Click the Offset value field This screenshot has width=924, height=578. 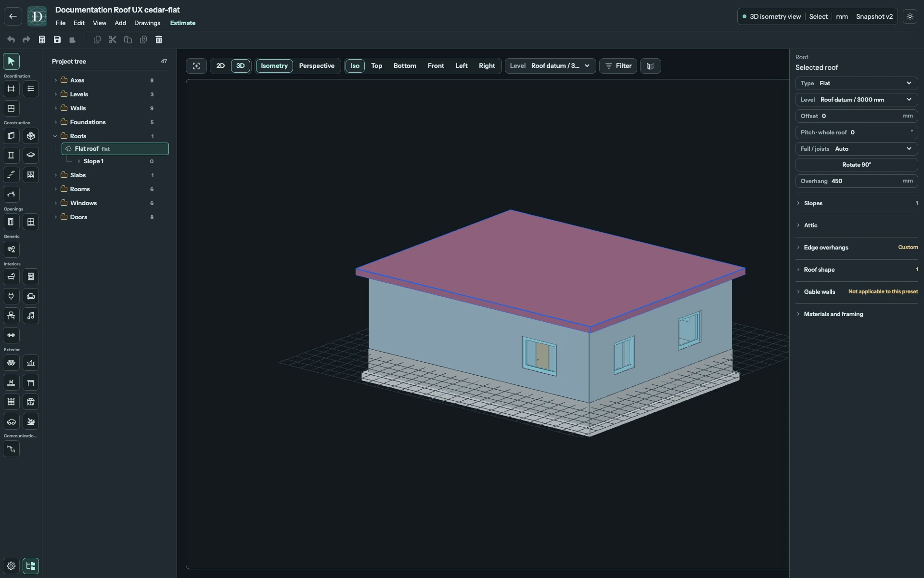[857, 116]
